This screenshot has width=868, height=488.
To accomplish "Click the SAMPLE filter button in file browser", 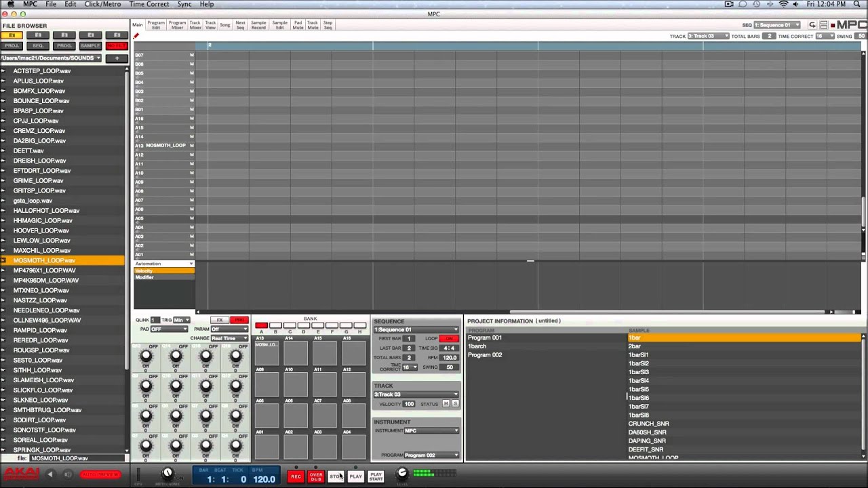I will (90, 45).
